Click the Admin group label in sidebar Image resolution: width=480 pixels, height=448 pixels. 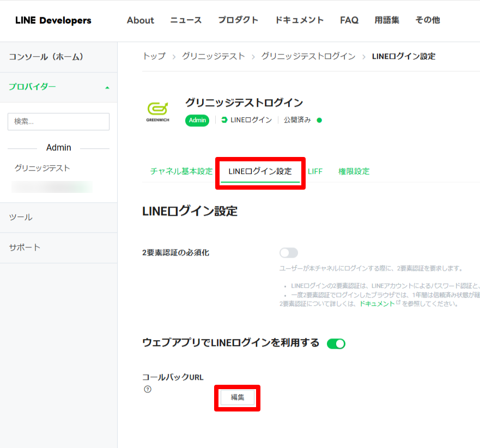tap(58, 148)
